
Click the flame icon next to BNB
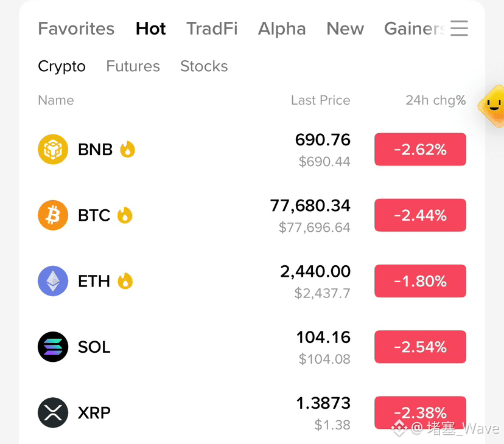[x=127, y=150]
